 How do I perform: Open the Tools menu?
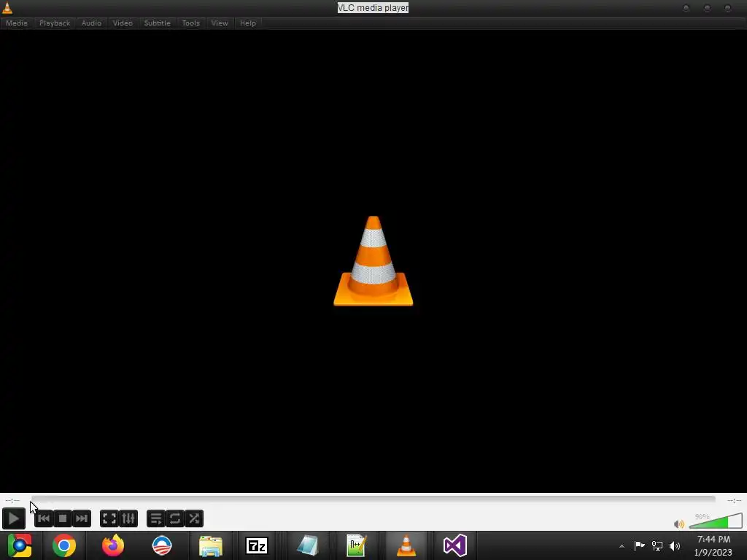coord(191,23)
